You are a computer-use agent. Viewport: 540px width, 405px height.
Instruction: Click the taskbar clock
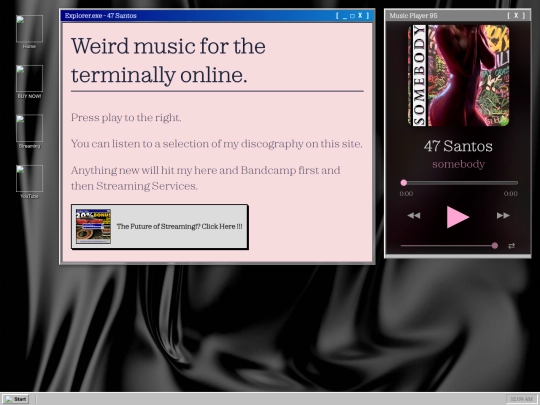[x=521, y=399]
